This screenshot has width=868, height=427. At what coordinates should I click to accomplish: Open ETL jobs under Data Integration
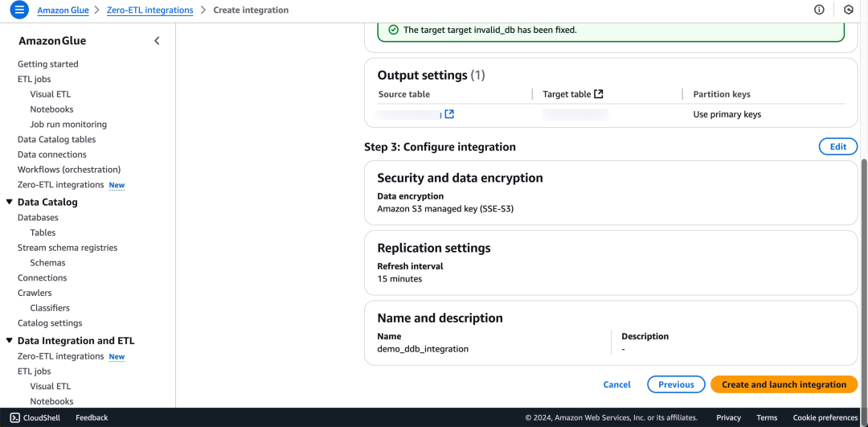(35, 371)
